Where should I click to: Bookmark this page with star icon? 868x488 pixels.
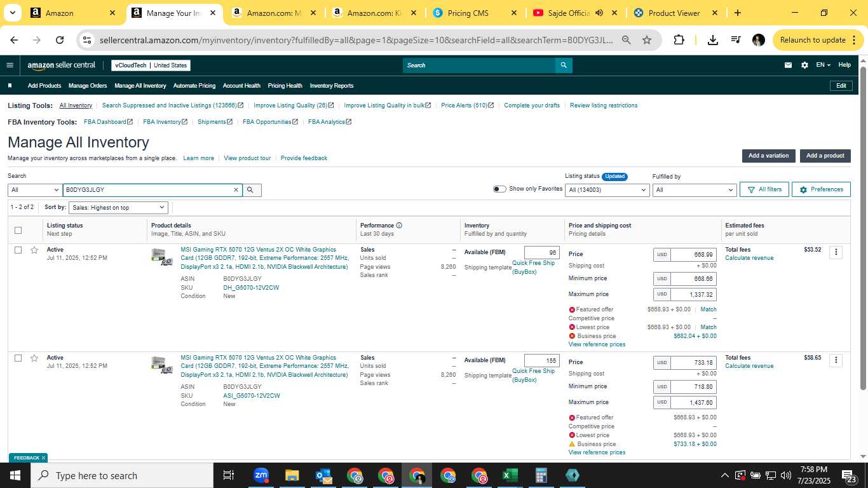647,39
